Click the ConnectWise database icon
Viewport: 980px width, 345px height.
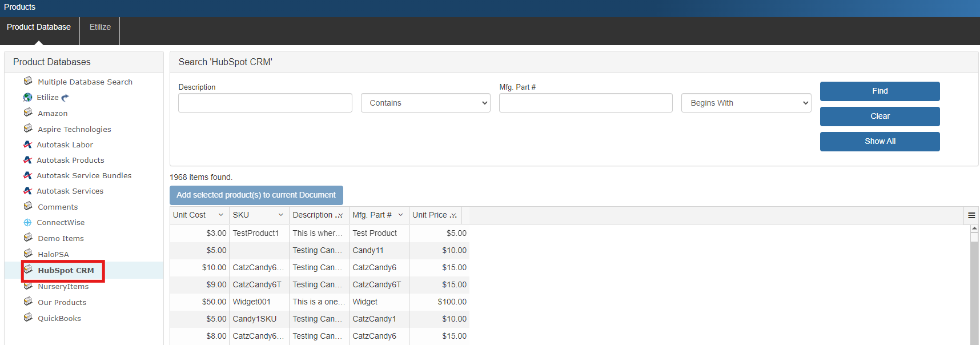tap(27, 222)
